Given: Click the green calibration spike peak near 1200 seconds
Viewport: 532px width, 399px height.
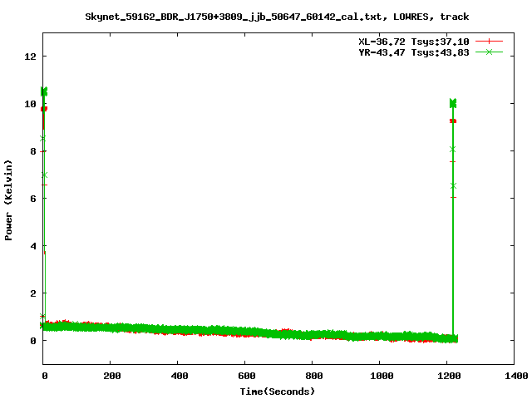Looking at the screenshot, I should 453,103.
